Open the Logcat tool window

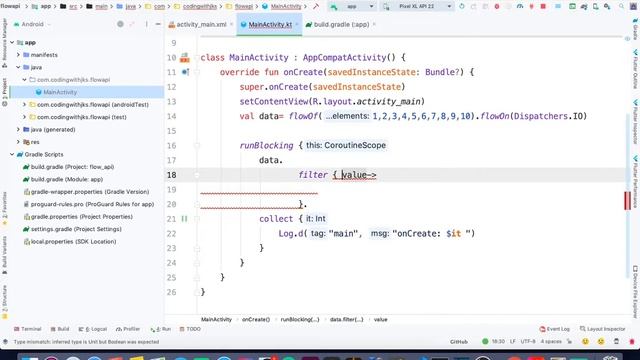tap(93, 329)
